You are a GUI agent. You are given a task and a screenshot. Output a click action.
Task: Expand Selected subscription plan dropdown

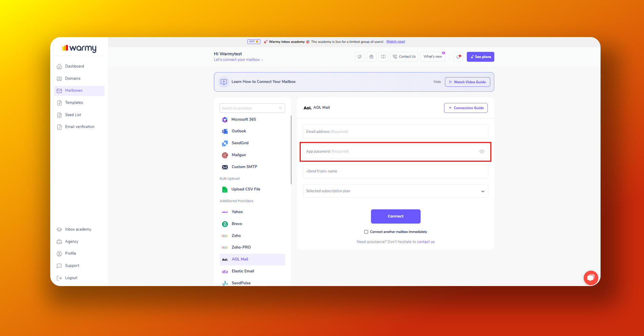click(395, 191)
